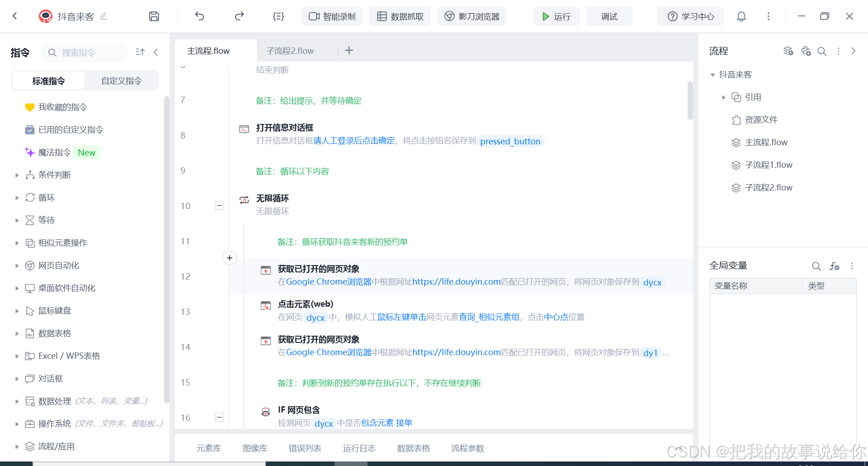Open the 运行日志 tab
868x466 pixels.
coord(359,448)
